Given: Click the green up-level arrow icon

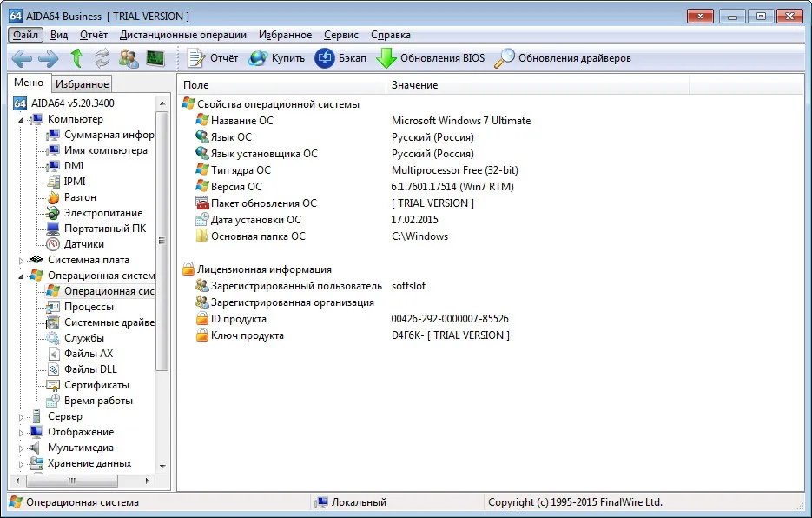Looking at the screenshot, I should (x=76, y=58).
